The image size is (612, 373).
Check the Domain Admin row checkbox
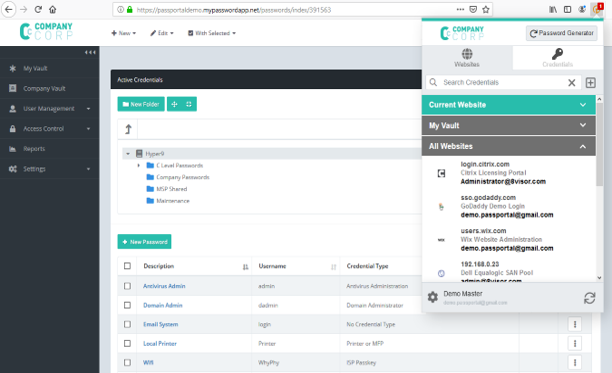[127, 305]
